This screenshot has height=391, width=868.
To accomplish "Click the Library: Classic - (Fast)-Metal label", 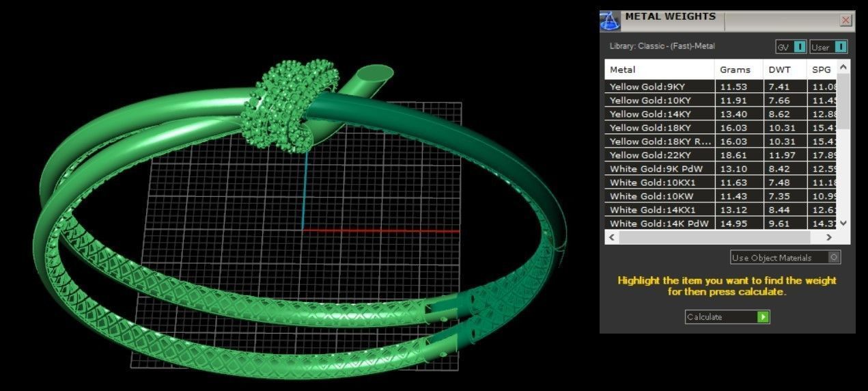I will [x=662, y=46].
